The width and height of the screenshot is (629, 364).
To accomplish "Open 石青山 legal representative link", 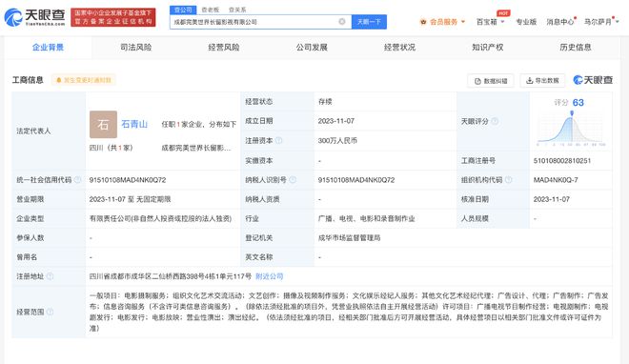I will [x=134, y=124].
